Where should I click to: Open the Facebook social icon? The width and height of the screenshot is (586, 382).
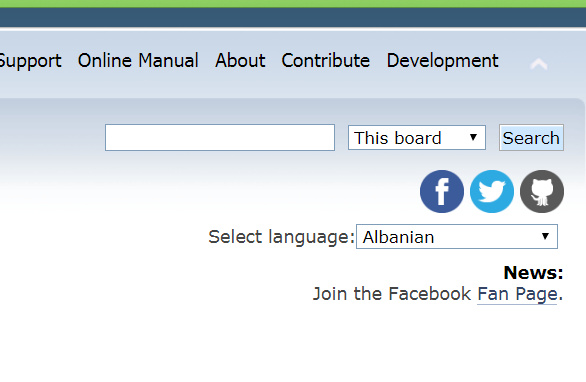coord(442,191)
